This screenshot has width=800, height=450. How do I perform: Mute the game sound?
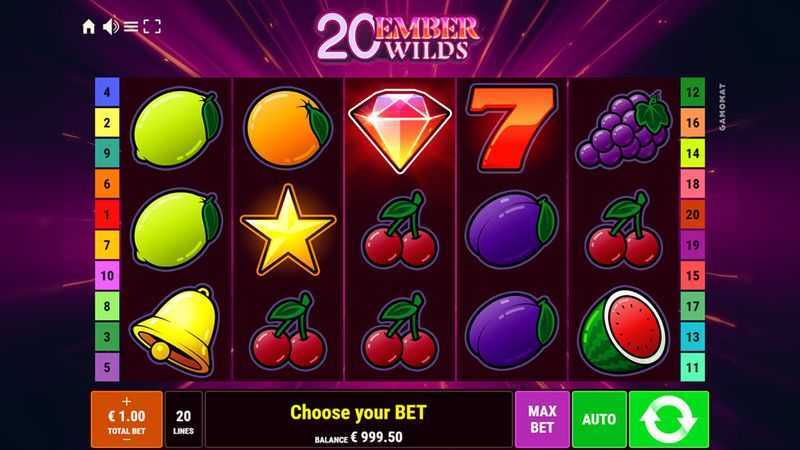tap(110, 27)
